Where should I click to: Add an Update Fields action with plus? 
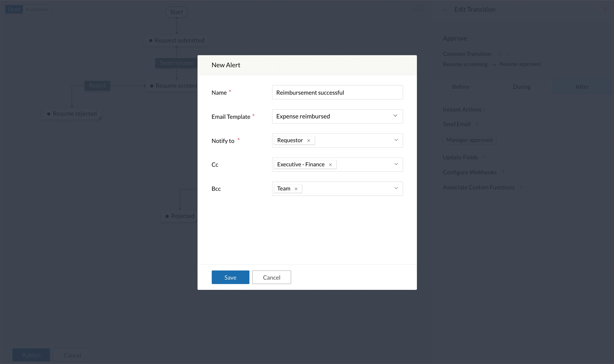tap(484, 157)
